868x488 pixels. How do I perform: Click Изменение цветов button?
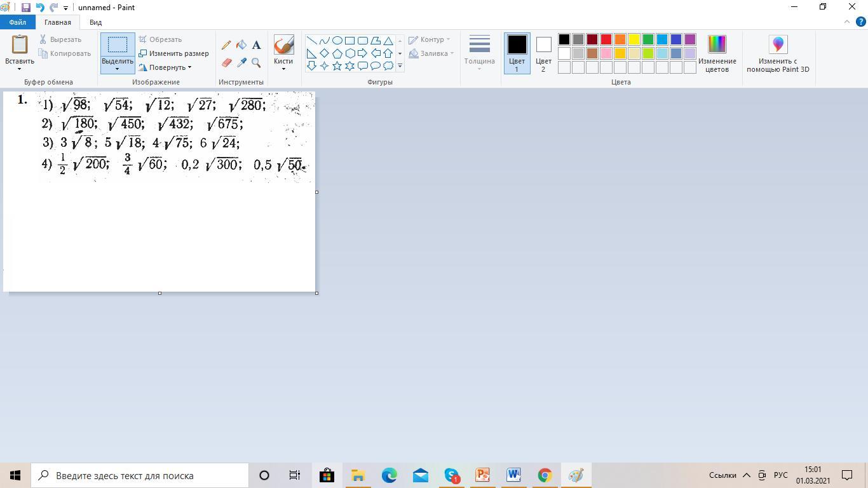(717, 53)
